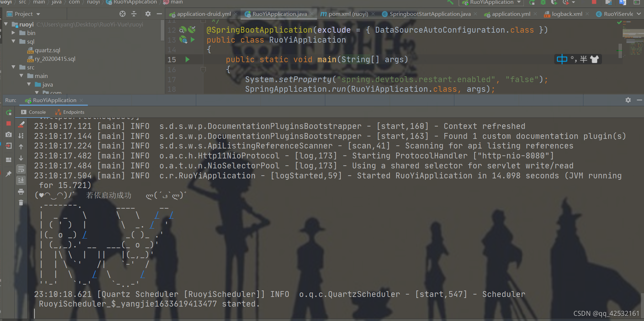Open Run panel settings gear

(628, 100)
